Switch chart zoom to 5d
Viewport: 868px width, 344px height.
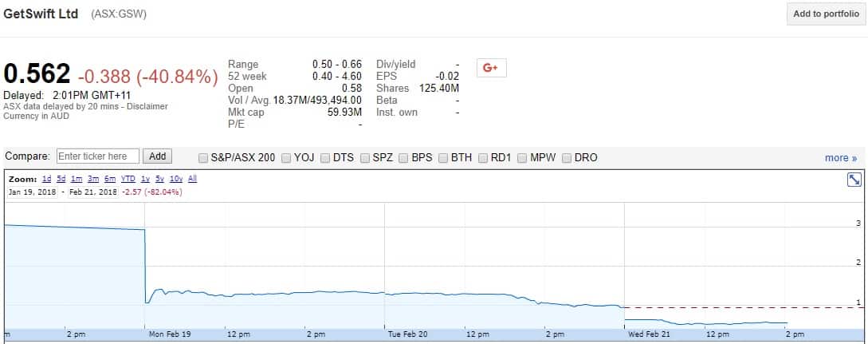pos(61,180)
